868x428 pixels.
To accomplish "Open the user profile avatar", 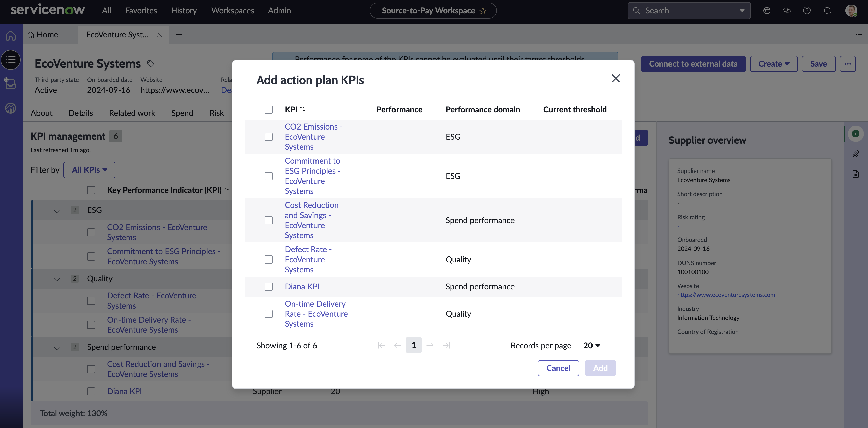I will 851,11.
